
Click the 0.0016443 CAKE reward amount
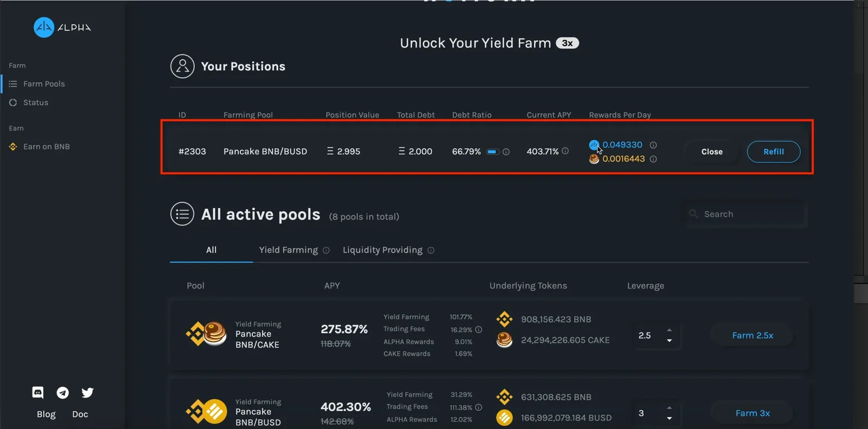623,159
